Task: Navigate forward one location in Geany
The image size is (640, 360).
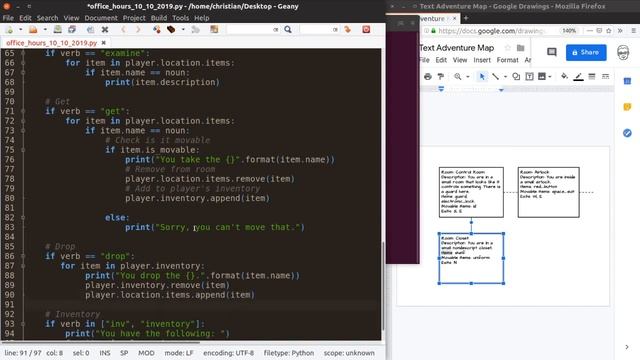Action: [138, 29]
